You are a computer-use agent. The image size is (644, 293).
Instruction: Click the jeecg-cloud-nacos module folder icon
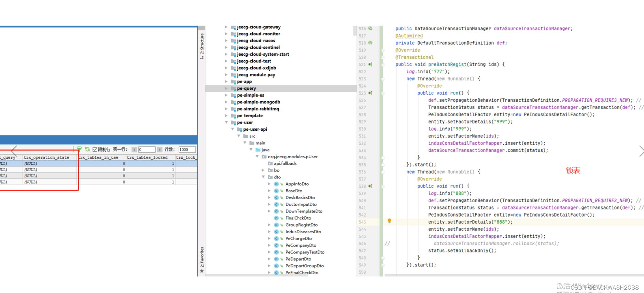coord(234,41)
